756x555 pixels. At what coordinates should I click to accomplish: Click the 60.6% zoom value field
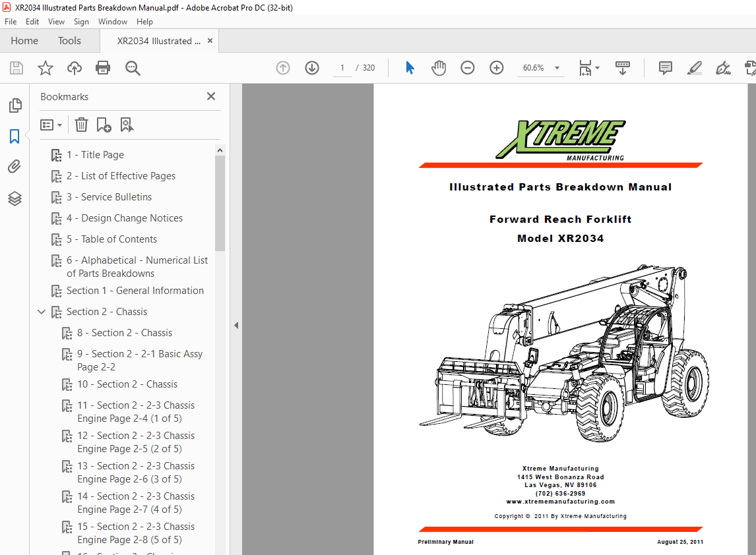[x=533, y=68]
